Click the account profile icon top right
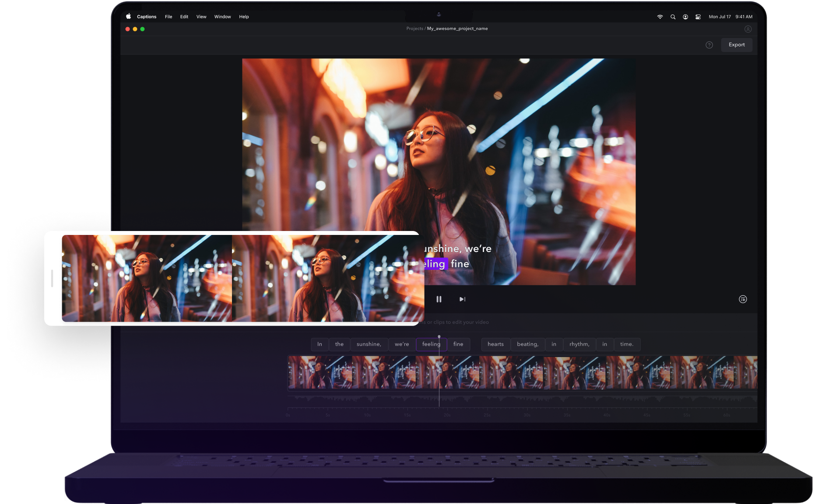 coord(748,28)
